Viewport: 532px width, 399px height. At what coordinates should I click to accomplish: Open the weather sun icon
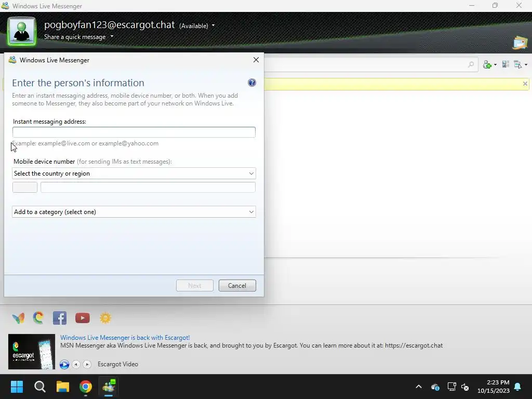105,318
